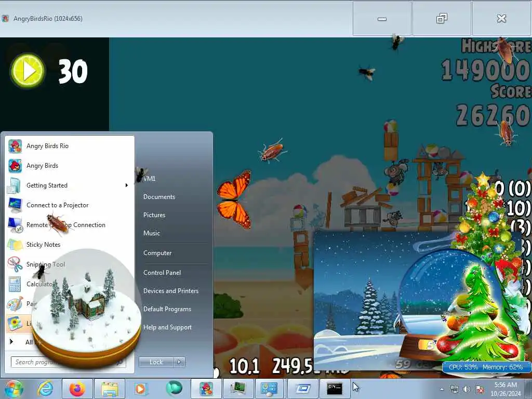Open the Command Prompt taskbar button

(335, 389)
